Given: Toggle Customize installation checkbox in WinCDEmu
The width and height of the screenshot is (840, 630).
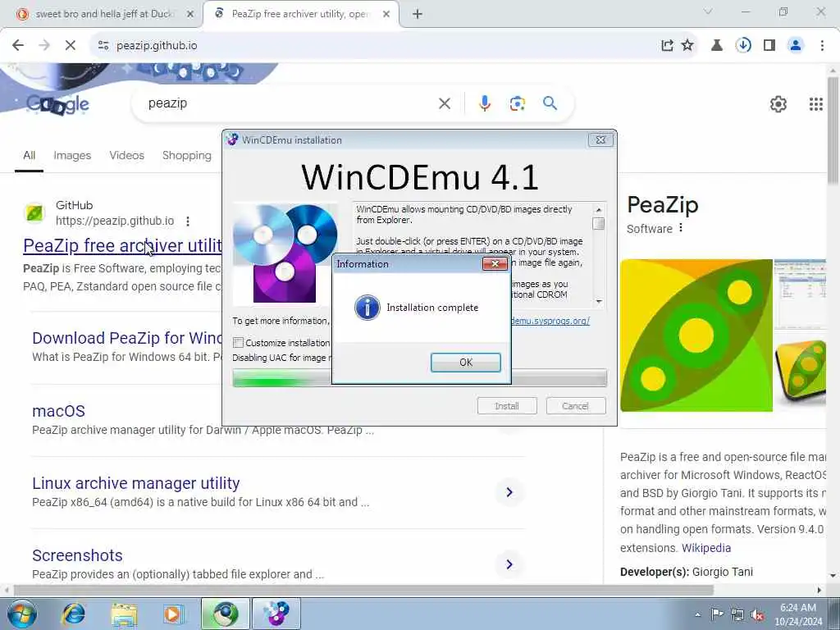Looking at the screenshot, I should pos(239,342).
